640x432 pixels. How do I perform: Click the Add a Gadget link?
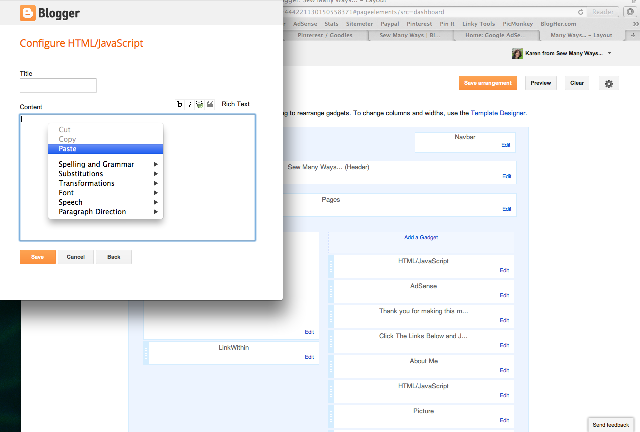[421, 237]
